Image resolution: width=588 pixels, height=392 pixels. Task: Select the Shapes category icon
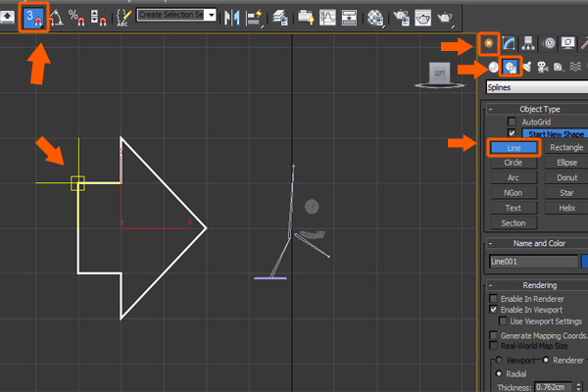point(510,68)
